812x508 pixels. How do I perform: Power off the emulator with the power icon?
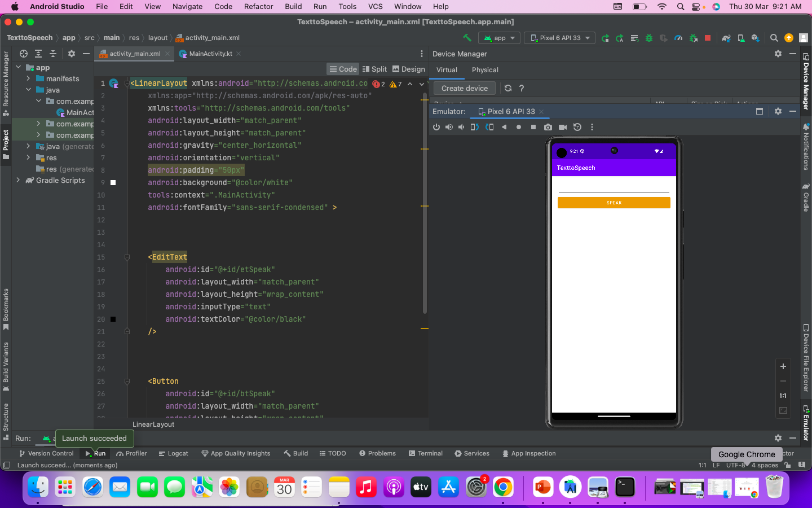(436, 127)
